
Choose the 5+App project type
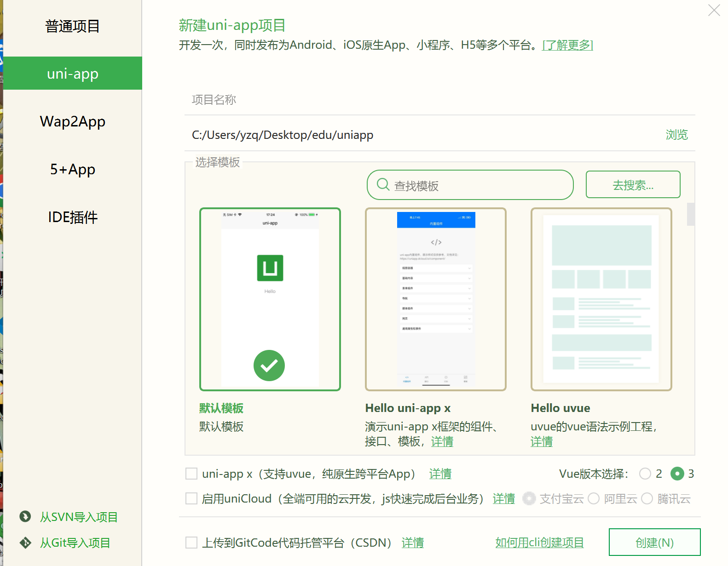coord(73,169)
